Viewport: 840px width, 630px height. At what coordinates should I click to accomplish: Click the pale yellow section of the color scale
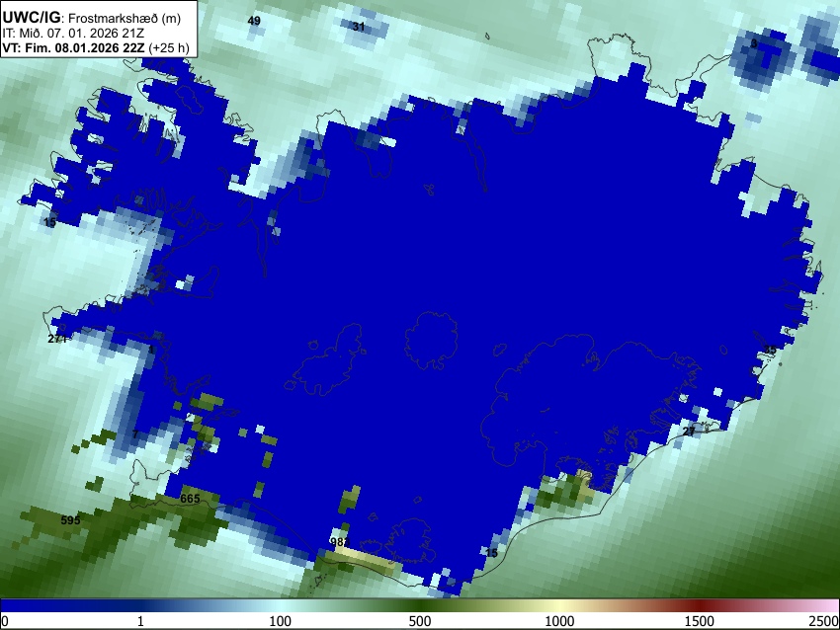pos(559,605)
